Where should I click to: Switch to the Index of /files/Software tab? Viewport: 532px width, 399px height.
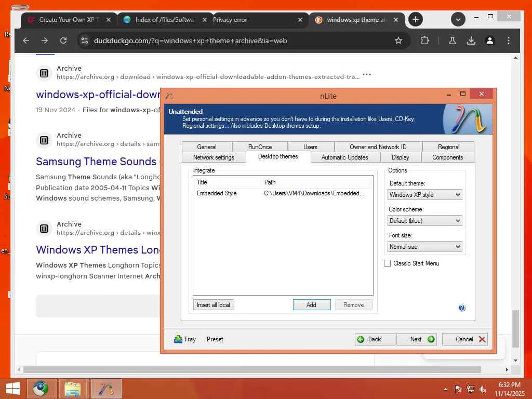coord(165,20)
